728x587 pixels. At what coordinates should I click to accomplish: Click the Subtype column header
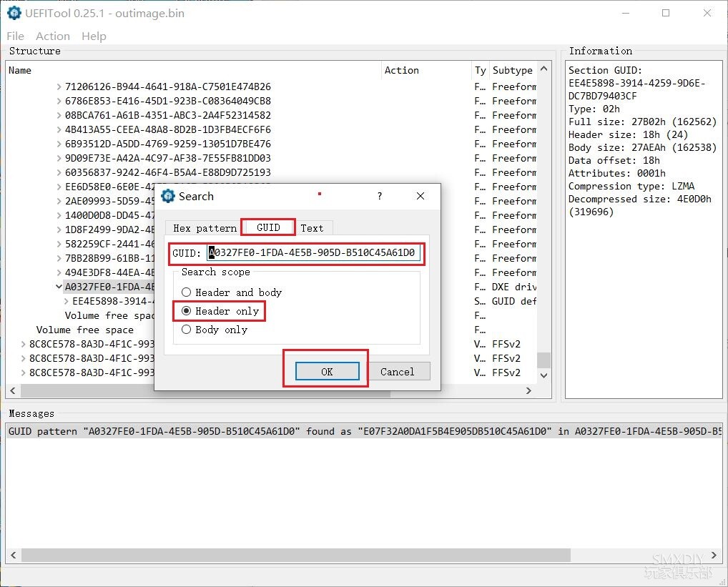point(513,70)
